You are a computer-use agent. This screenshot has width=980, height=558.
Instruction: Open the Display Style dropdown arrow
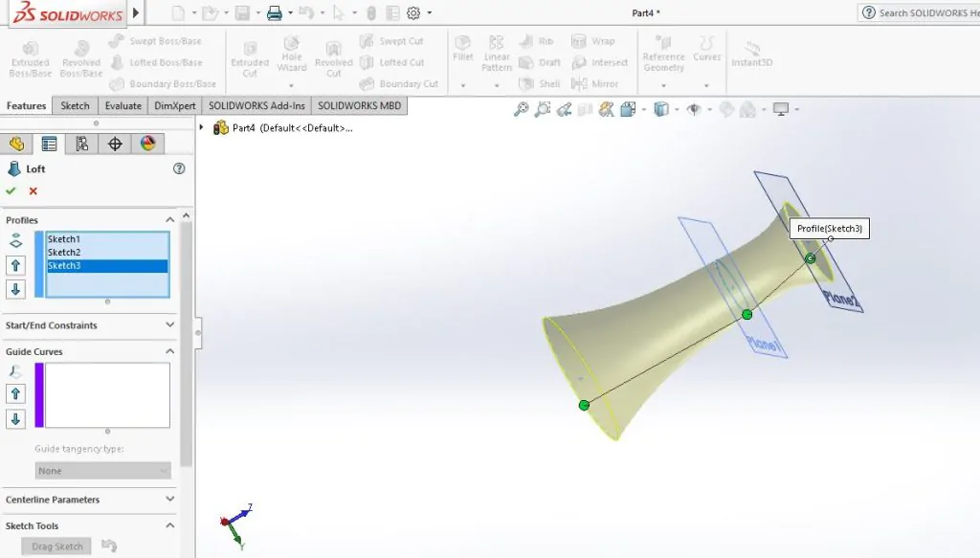coord(677,110)
